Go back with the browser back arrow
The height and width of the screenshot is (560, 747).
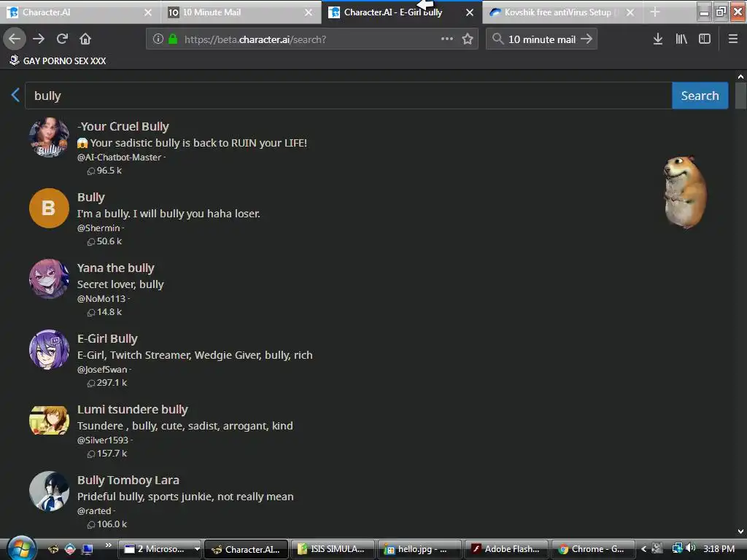[15, 39]
